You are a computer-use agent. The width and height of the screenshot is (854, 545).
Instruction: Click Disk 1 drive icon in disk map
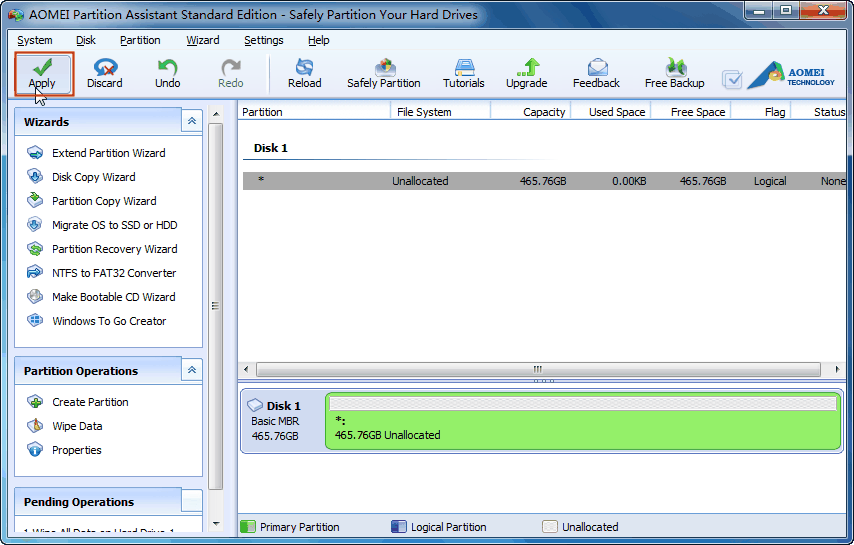click(x=254, y=405)
